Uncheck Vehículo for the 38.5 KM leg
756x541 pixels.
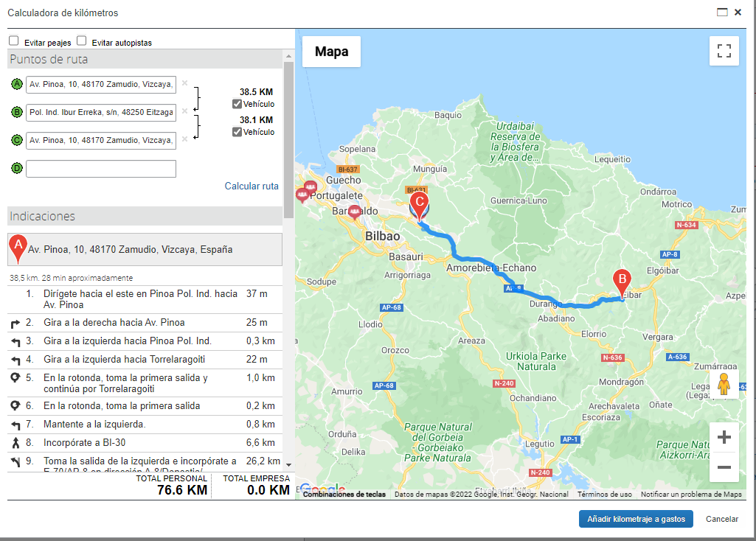[237, 104]
